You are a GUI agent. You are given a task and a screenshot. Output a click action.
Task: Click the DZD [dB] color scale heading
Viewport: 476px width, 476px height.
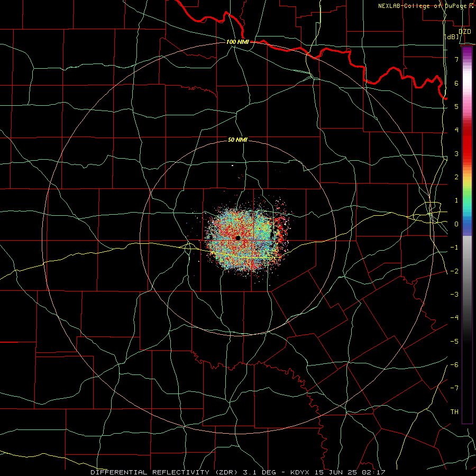click(458, 34)
